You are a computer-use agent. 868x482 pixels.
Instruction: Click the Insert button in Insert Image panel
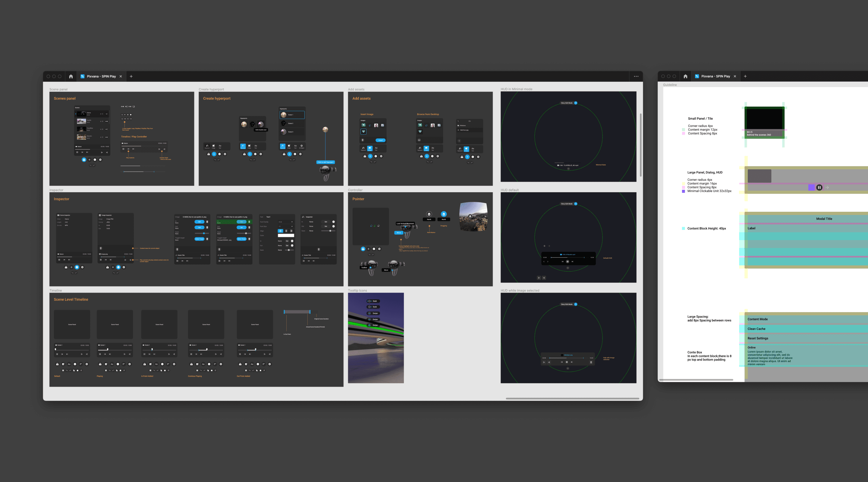(x=381, y=140)
